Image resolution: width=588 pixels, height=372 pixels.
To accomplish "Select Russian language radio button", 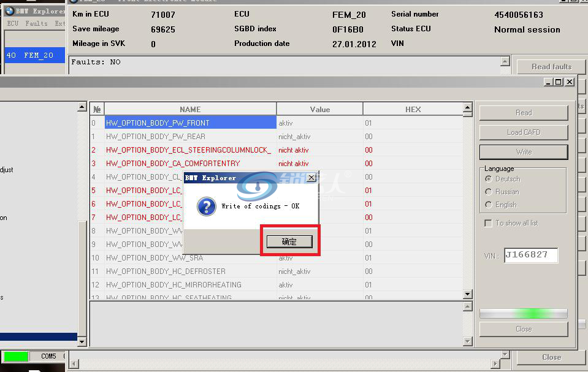I will [x=488, y=192].
